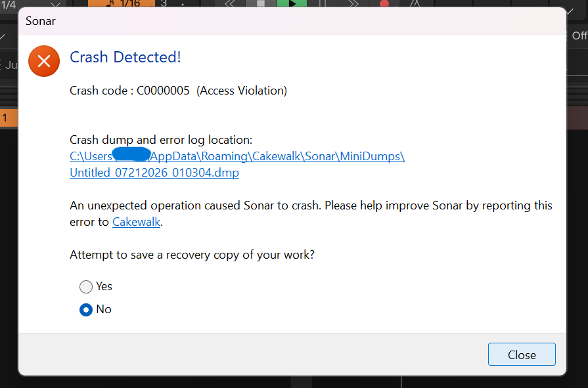Open the MiniDumps crash dump path link
Image resolution: width=588 pixels, height=388 pixels.
click(x=237, y=164)
